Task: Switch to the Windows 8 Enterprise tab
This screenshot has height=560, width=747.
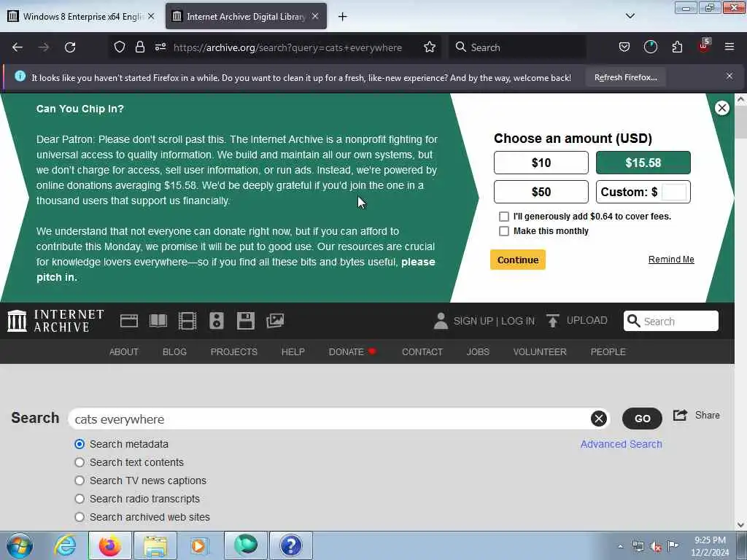Action: [81, 16]
